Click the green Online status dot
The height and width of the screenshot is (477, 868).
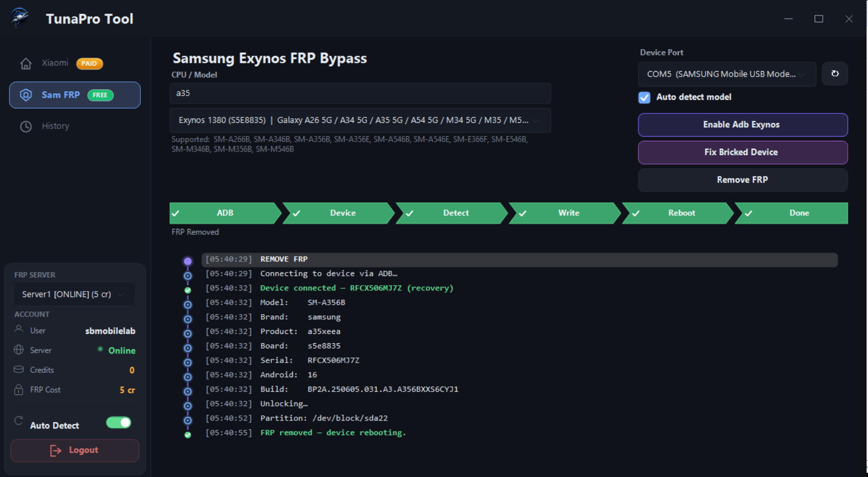[x=100, y=349]
